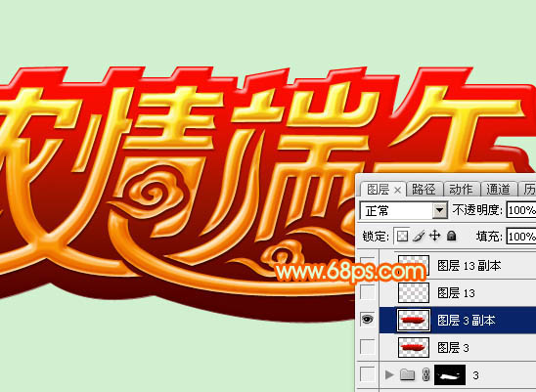This screenshot has height=392, width=536.
Task: Click the 不透明度 100% opacity field
Action: 521,210
